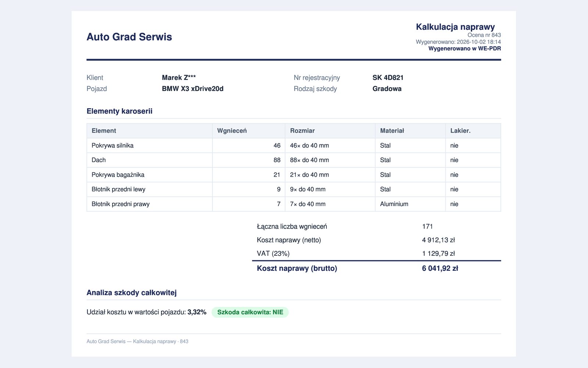
Task: Click the Analiza szkody całkowitej heading
Action: coord(132,293)
